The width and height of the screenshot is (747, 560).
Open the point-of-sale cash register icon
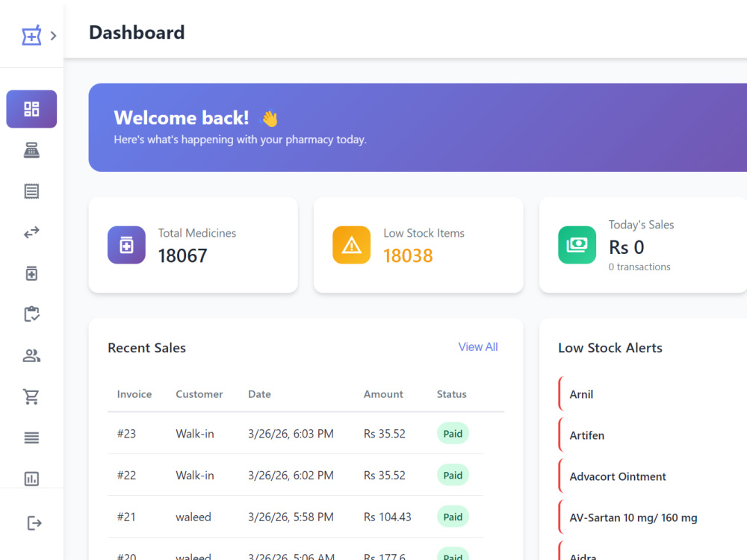pos(31,150)
